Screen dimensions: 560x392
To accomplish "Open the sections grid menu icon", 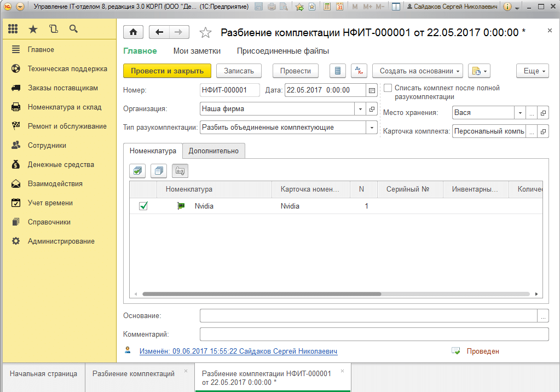I will (13, 29).
